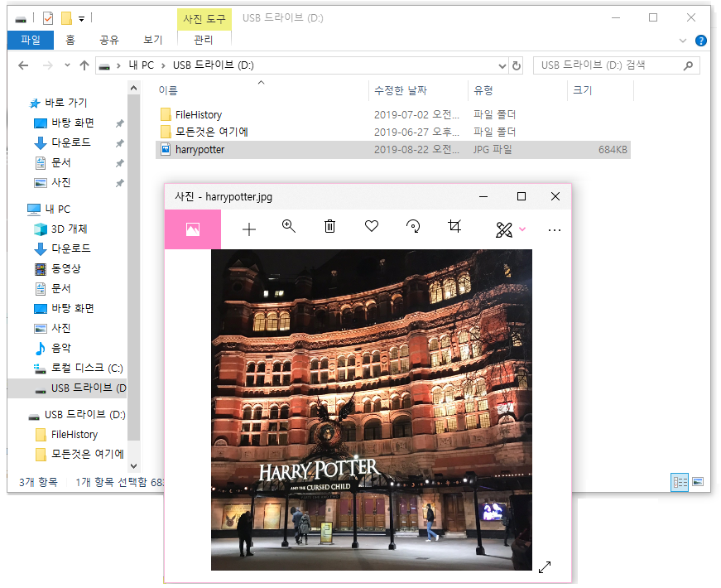Select 바로 가기 in navigation pane
721x588 pixels.
pyautogui.click(x=65, y=103)
